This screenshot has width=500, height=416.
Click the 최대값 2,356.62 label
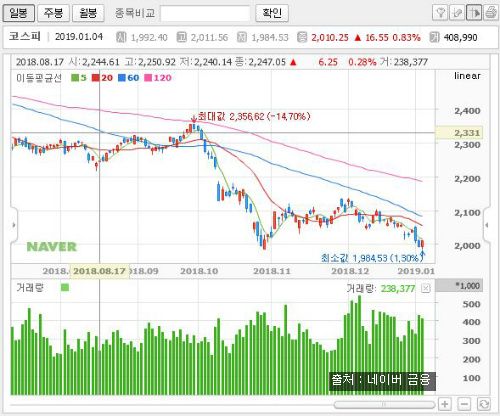(x=254, y=116)
